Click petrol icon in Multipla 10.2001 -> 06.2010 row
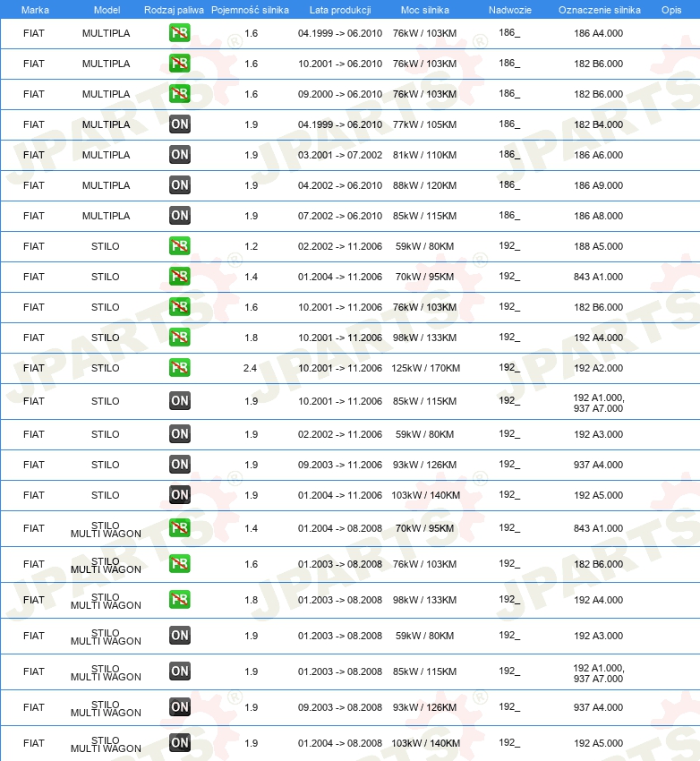This screenshot has height=761, width=700. coord(180,64)
